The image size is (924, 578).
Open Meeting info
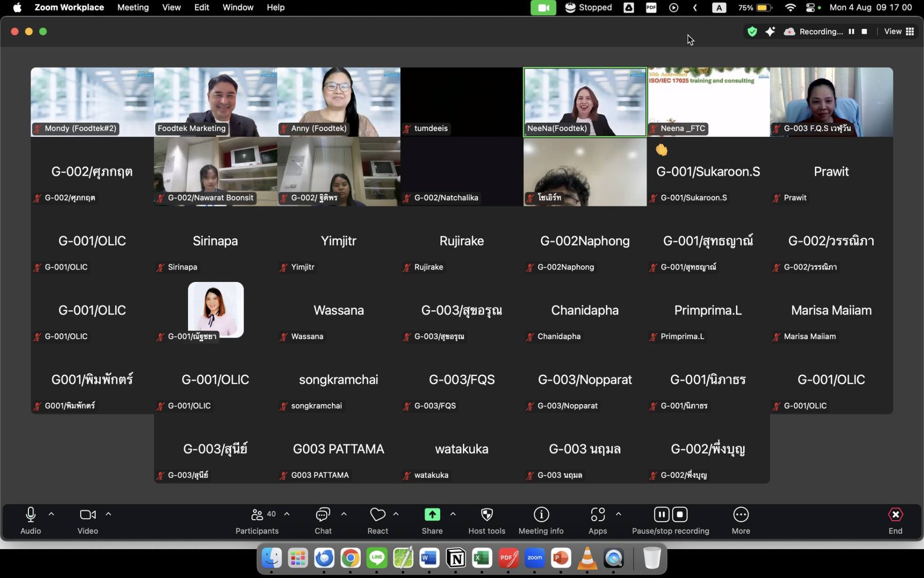541,520
